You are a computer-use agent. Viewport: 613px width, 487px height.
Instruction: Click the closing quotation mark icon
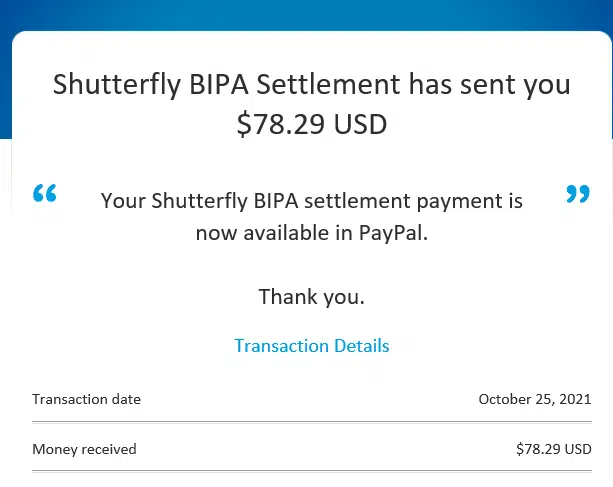click(x=578, y=194)
